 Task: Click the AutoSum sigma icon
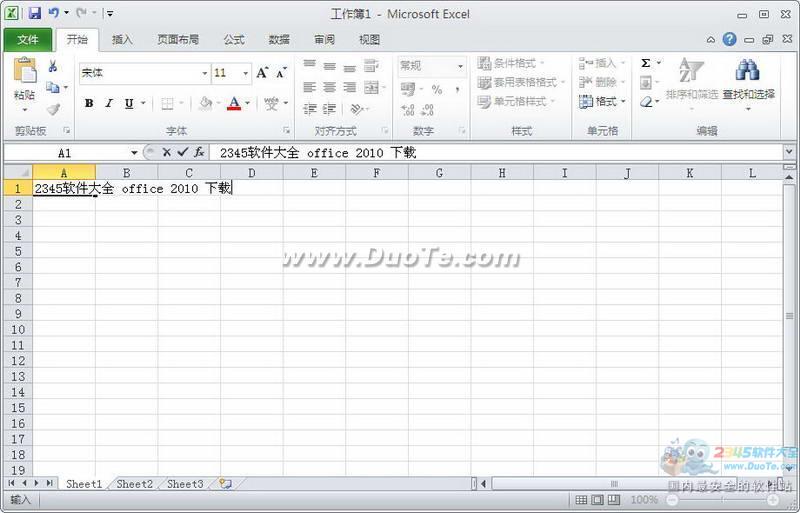pos(645,63)
